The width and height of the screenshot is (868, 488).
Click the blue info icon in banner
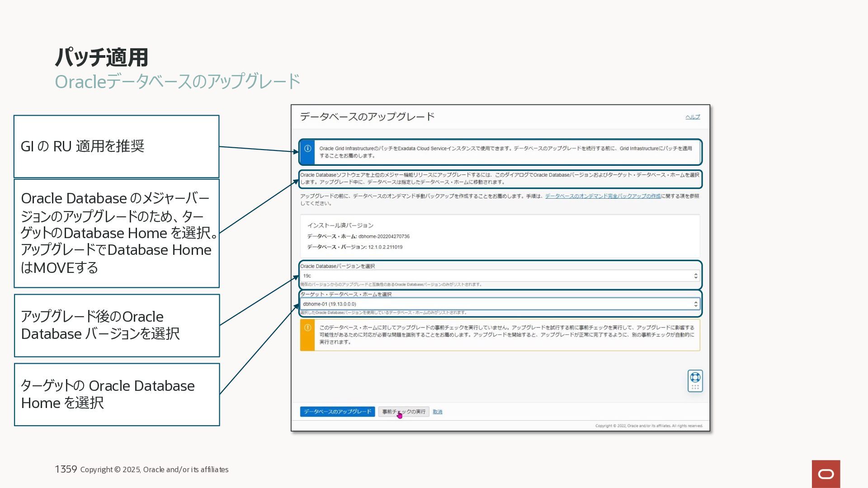pos(307,149)
